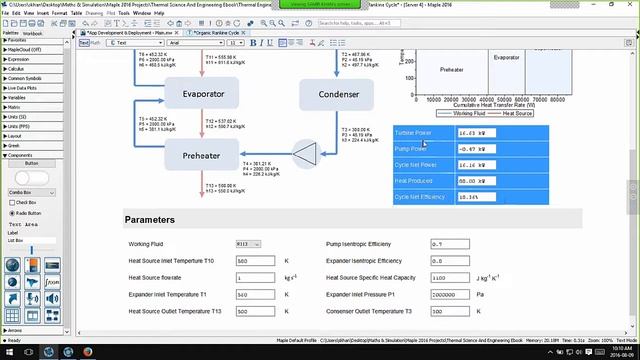Click the Pump Isentropic Efficiency field

click(x=450, y=244)
